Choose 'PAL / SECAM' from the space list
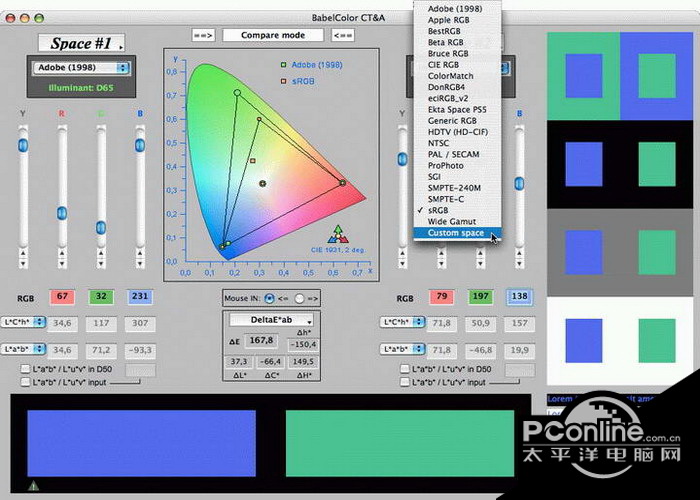700x500 pixels. pyautogui.click(x=458, y=154)
